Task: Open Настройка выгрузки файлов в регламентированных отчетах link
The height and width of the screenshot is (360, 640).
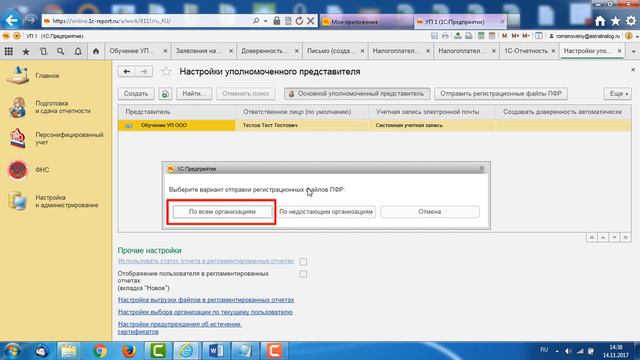Action: (x=206, y=300)
